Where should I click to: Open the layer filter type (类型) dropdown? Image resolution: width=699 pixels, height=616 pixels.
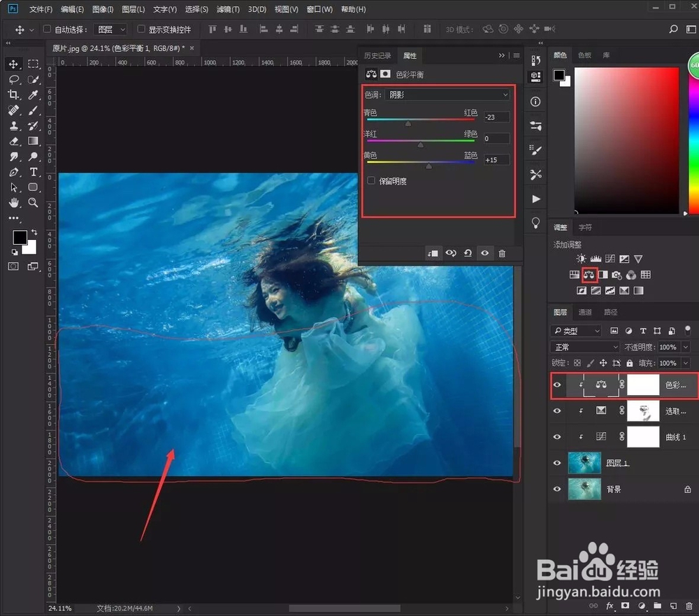(577, 331)
